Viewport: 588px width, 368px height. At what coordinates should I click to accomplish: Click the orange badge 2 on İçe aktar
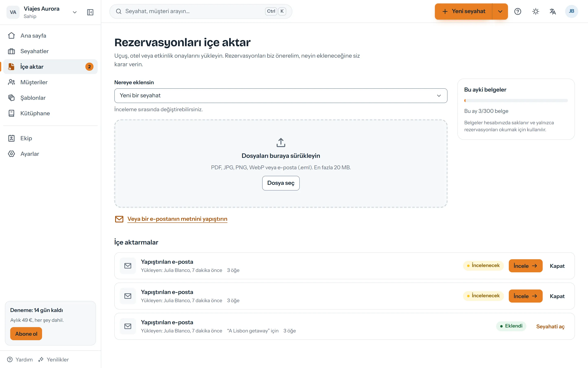point(89,67)
